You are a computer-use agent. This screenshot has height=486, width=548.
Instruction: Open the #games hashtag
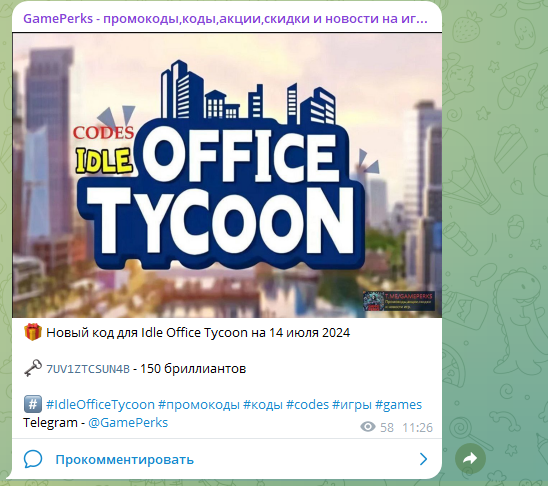398,405
